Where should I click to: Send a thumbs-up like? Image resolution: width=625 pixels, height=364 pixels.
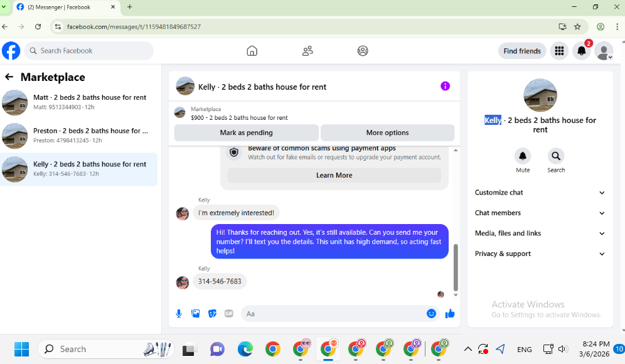pyautogui.click(x=450, y=314)
